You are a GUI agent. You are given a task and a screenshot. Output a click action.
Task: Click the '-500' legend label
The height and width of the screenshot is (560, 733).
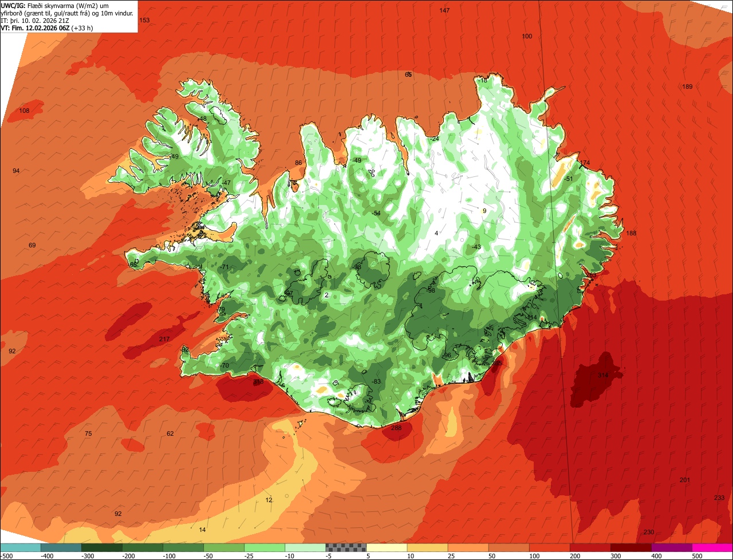click(x=7, y=555)
